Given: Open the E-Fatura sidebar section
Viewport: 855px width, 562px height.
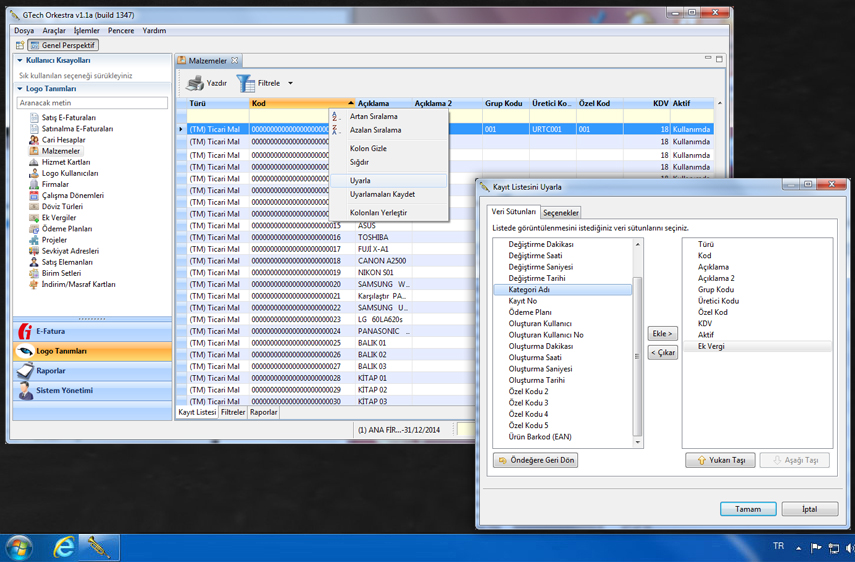Looking at the screenshot, I should click(x=50, y=331).
